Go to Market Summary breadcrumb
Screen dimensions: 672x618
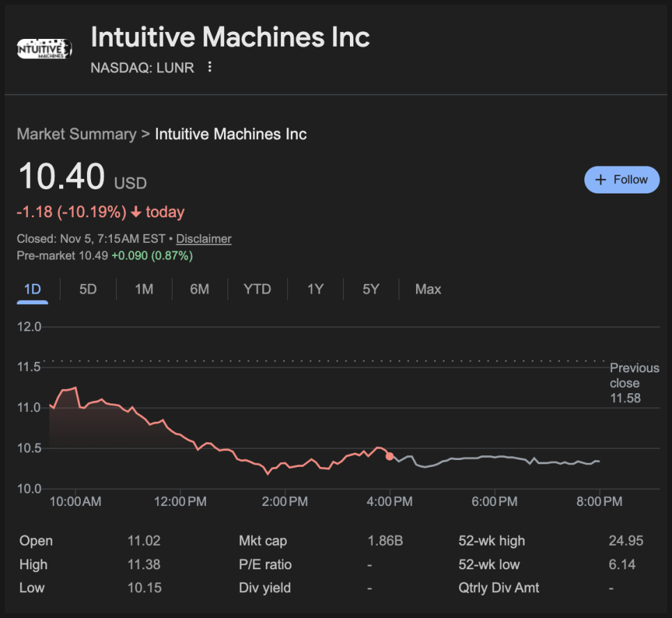coord(76,134)
